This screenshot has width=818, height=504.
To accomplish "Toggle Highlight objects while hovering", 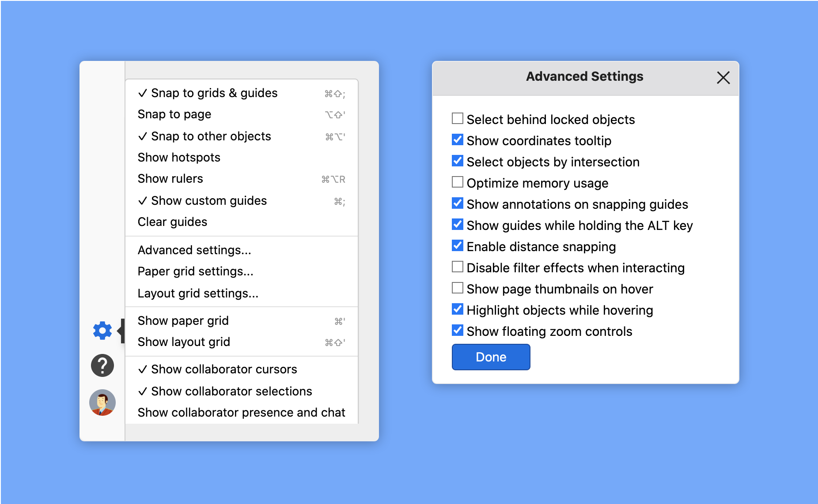I will [458, 309].
